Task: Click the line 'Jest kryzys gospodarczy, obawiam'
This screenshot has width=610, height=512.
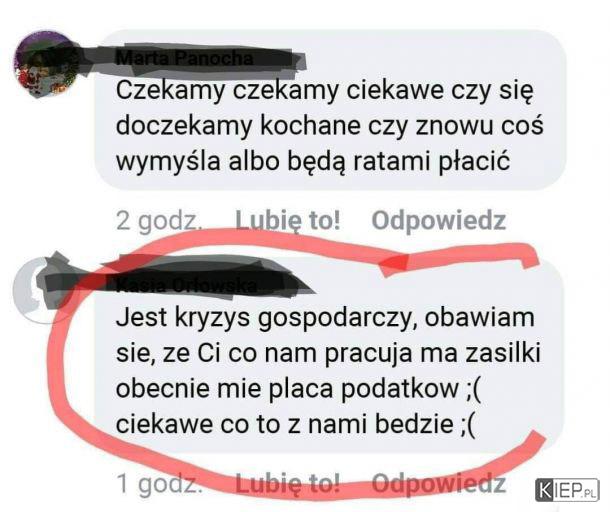Action: click(325, 319)
